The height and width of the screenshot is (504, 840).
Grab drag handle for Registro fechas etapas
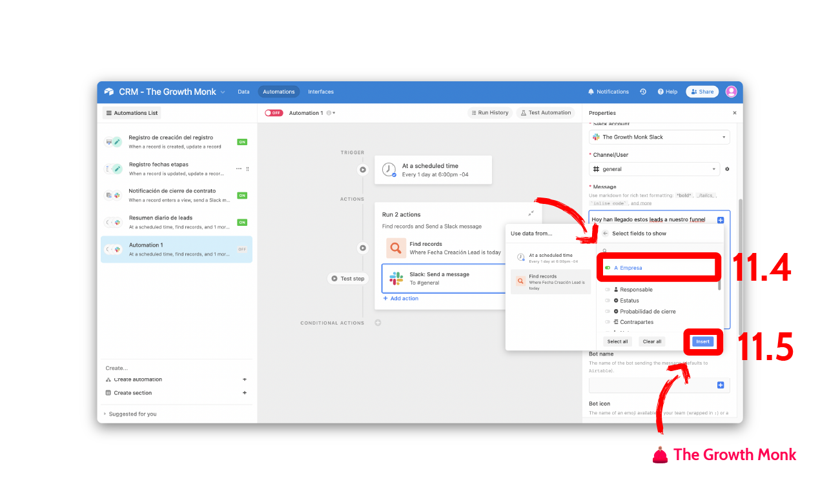tap(247, 168)
